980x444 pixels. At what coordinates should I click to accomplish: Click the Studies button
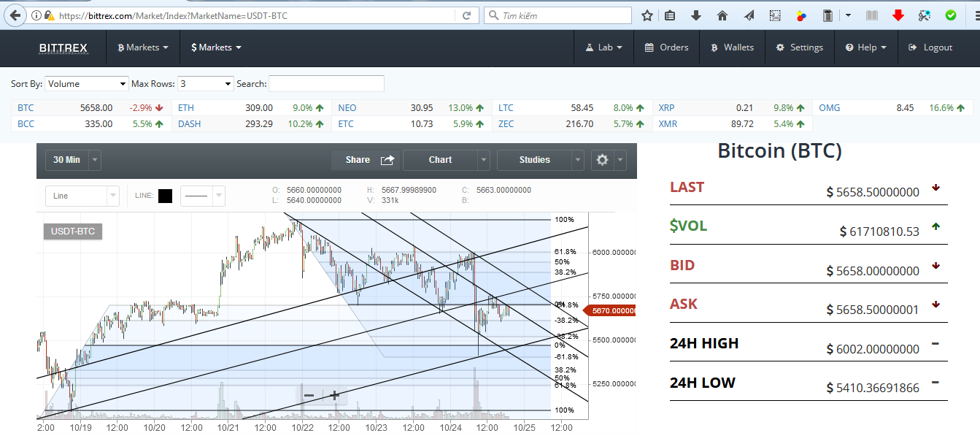(x=534, y=160)
